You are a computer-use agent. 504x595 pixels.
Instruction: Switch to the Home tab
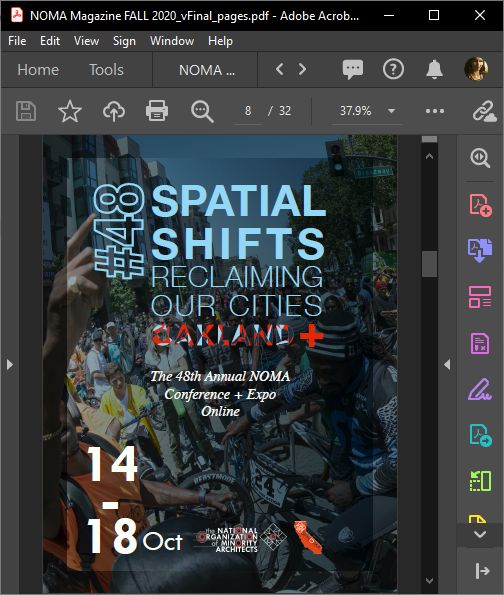point(38,70)
